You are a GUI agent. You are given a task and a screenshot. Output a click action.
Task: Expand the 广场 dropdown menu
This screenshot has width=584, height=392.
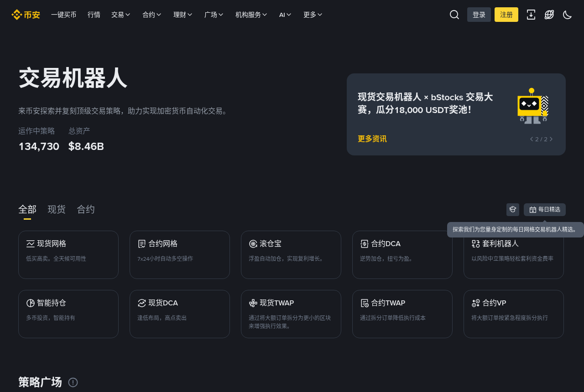[x=214, y=15]
